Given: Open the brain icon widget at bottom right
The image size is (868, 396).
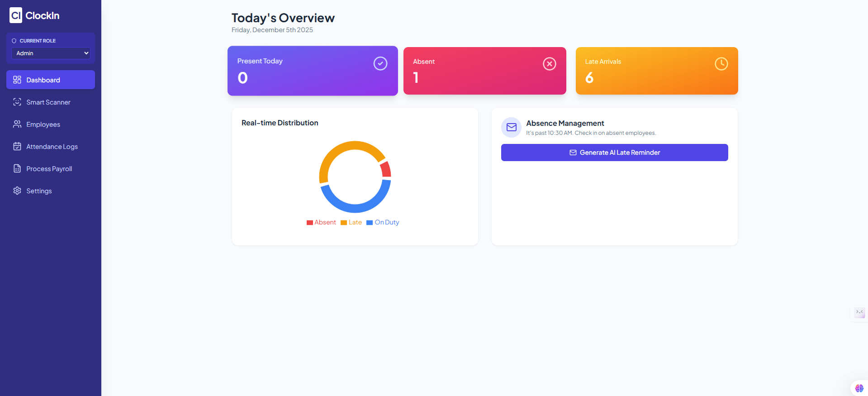Looking at the screenshot, I should pyautogui.click(x=859, y=388).
